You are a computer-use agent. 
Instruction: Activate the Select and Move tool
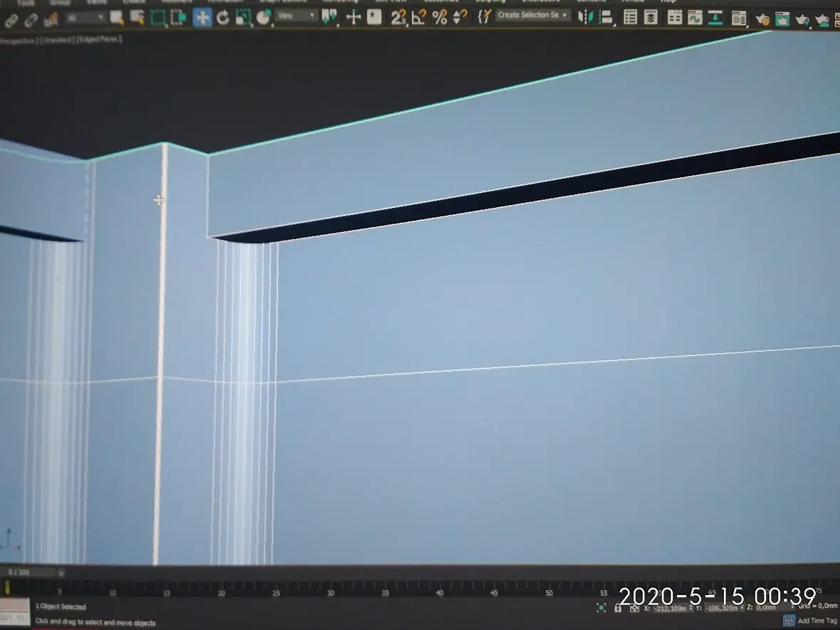point(202,18)
